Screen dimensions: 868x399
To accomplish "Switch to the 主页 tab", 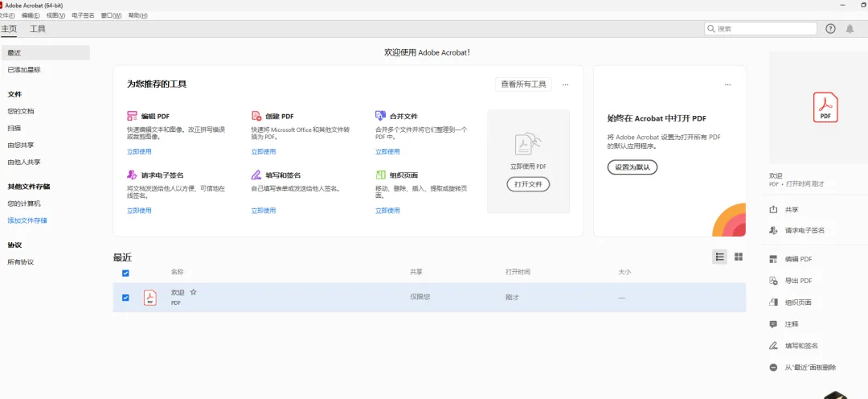I will pyautogui.click(x=8, y=29).
